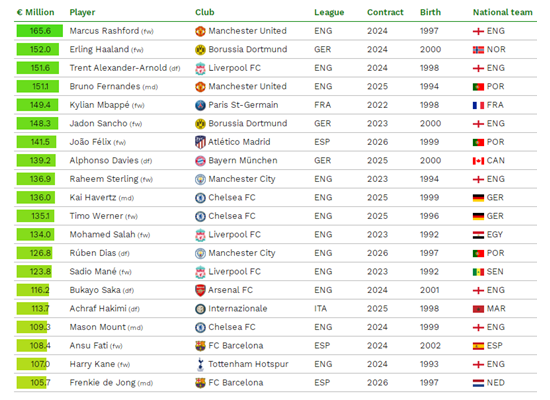Click the Paris St-Germain club crest
The image size is (550, 400).
(200, 105)
